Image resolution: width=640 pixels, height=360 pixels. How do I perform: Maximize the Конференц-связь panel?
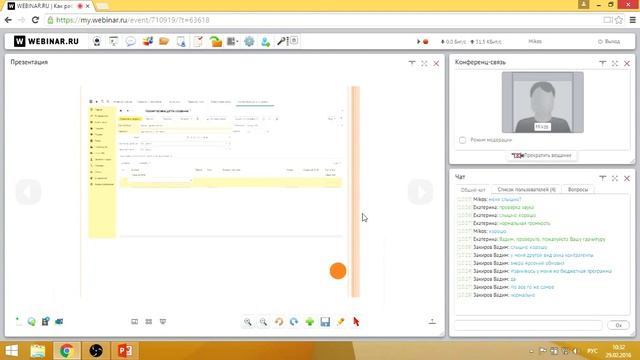tap(615, 63)
